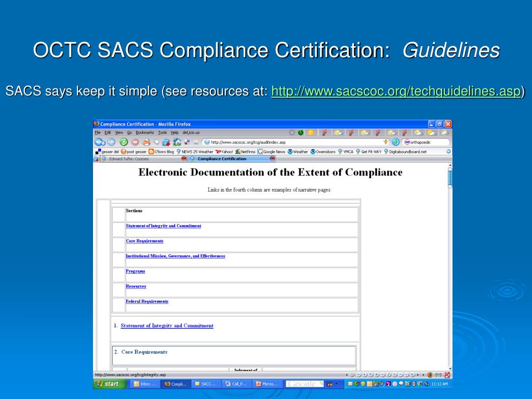
Task: Open the Yahoo! bookmark
Action: 224,152
